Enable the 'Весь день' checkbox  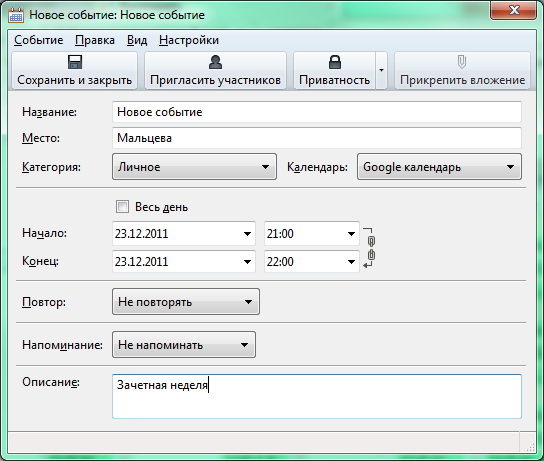click(x=122, y=207)
